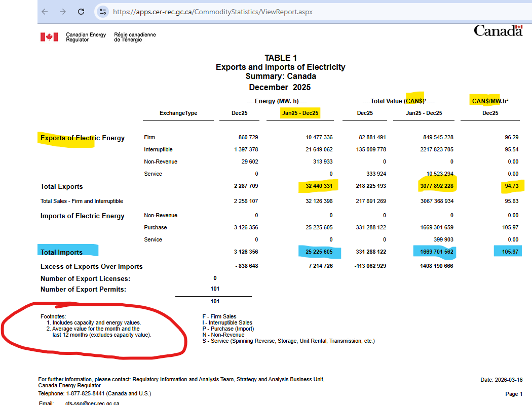Image resolution: width=532 pixels, height=405 pixels.
Task: Click Excess of Exports Over Imports label
Action: click(x=92, y=267)
